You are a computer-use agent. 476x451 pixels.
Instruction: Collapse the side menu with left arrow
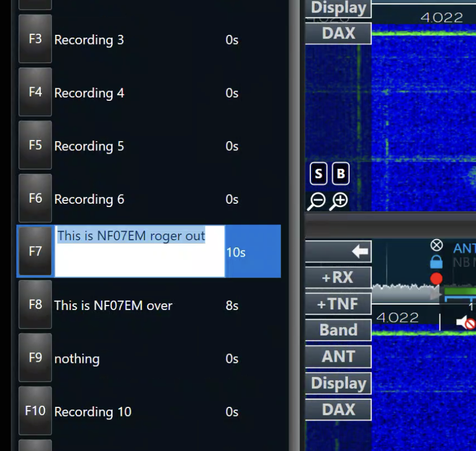338,252
